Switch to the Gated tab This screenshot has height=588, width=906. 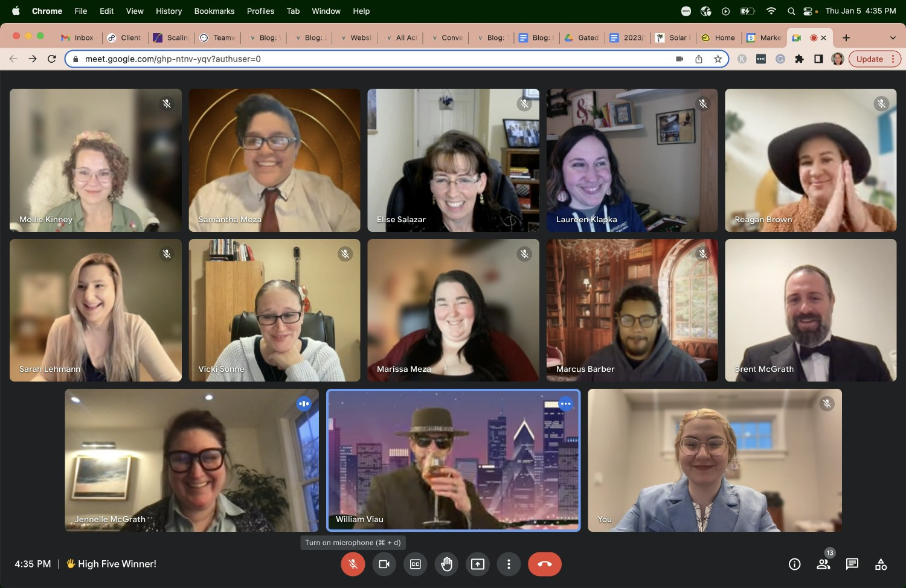(x=582, y=37)
